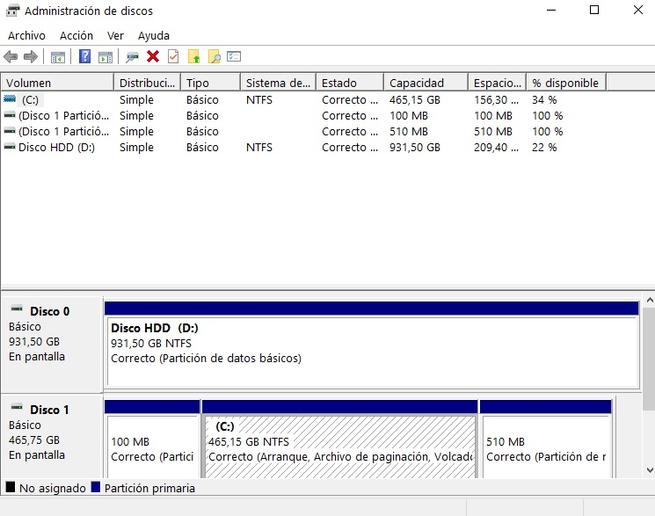655x516 pixels.
Task: Sort by the Distribuci... column header
Action: [147, 83]
